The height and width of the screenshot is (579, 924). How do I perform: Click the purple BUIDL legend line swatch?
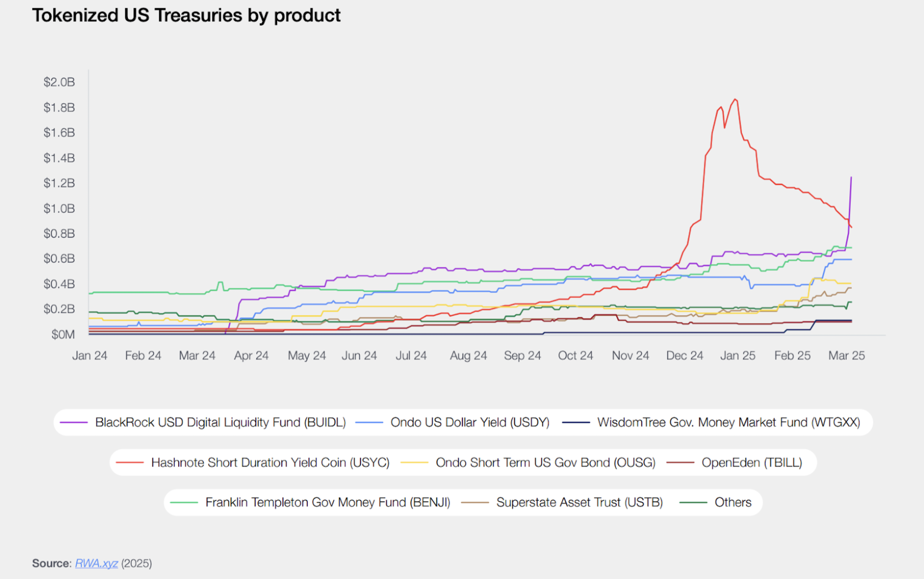click(x=74, y=422)
